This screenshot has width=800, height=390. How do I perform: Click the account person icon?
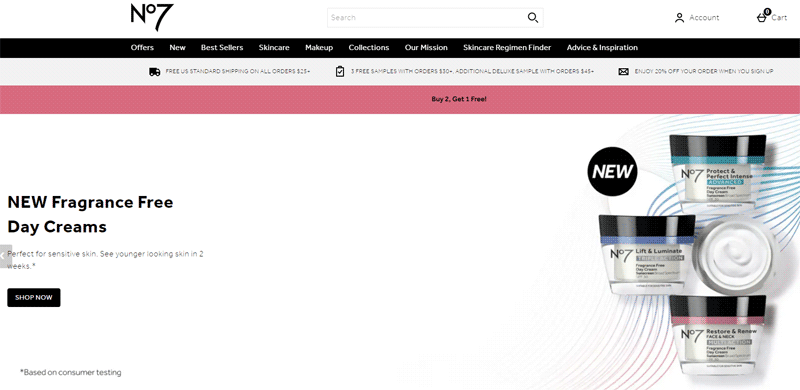[x=679, y=18]
